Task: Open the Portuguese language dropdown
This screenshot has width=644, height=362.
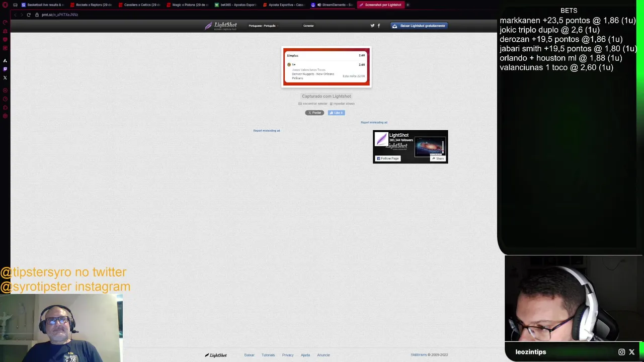Action: (x=263, y=26)
